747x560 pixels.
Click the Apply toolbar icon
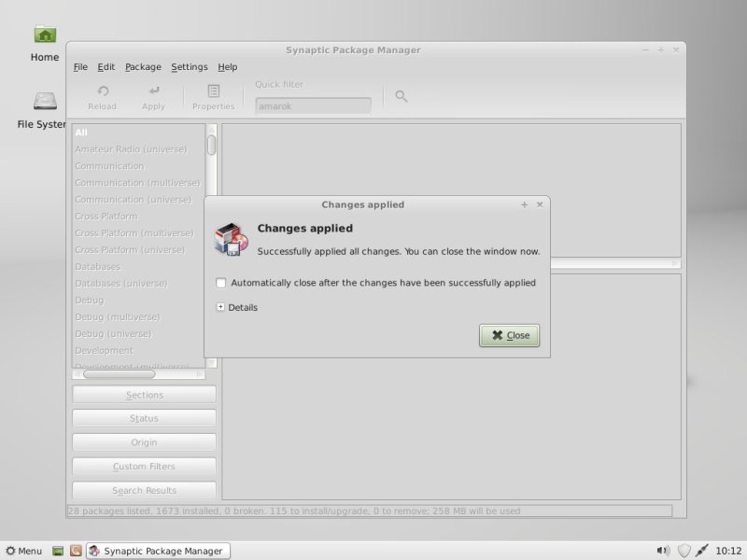pos(154,91)
